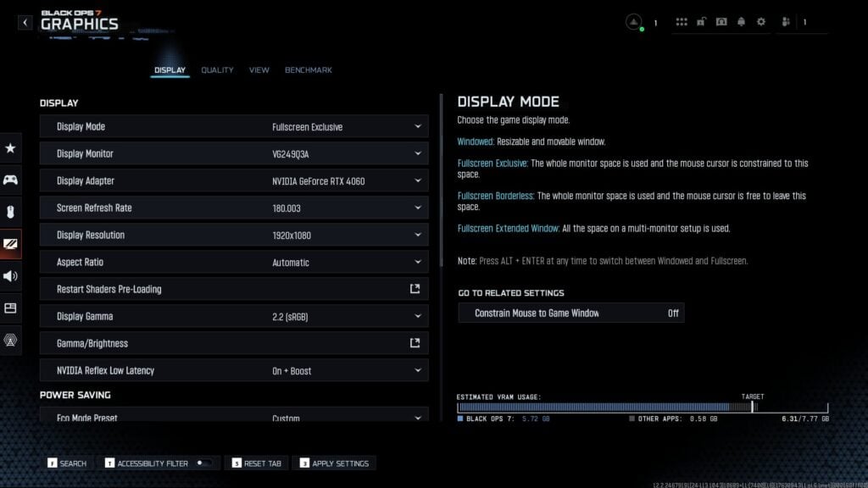Click the notifications bell icon top right
The height and width of the screenshot is (488, 868).
tap(741, 21)
